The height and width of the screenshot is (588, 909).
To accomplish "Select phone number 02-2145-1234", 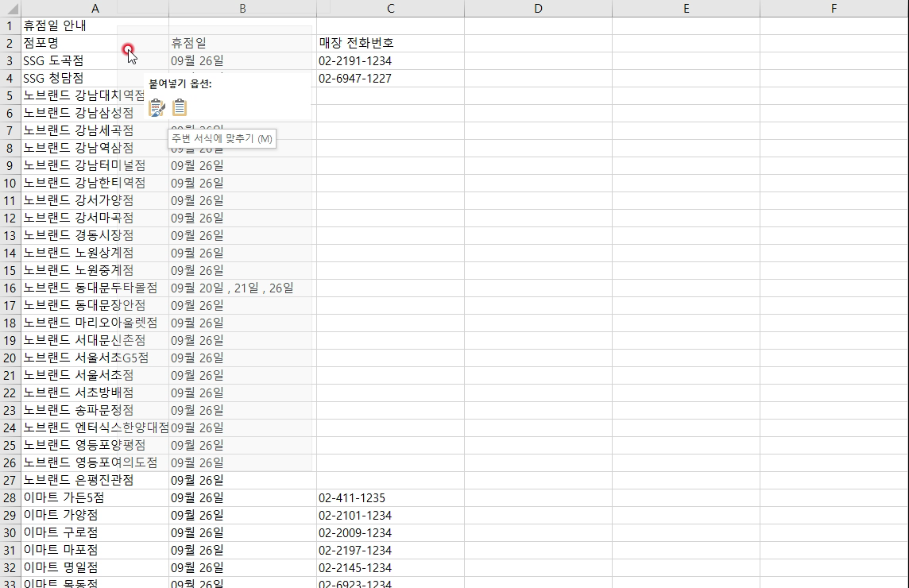I will (x=390, y=567).
